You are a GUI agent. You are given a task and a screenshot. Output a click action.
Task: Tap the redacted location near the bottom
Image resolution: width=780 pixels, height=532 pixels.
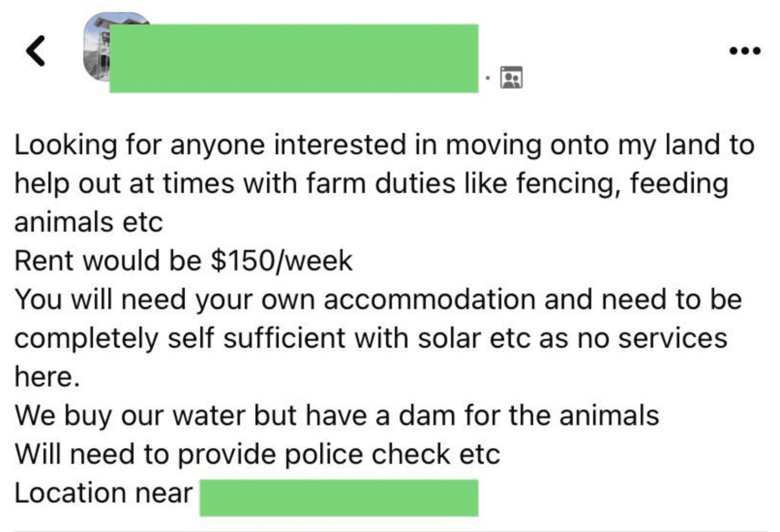point(339,497)
